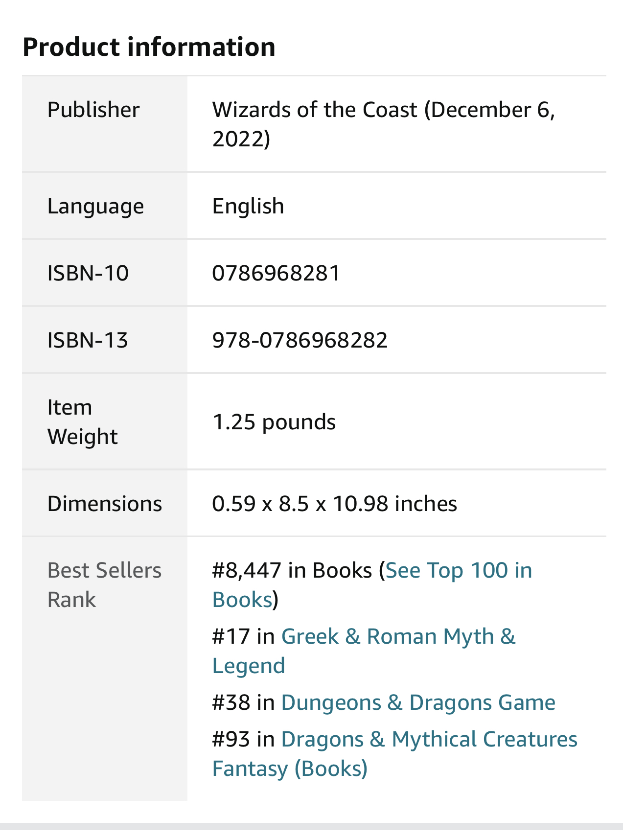Open the Greek & Roman Myth & Legend category

click(x=398, y=637)
